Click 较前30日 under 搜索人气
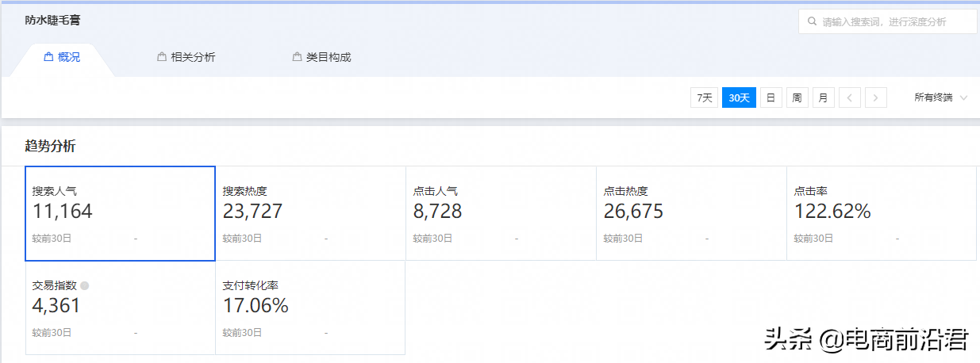 (52, 238)
